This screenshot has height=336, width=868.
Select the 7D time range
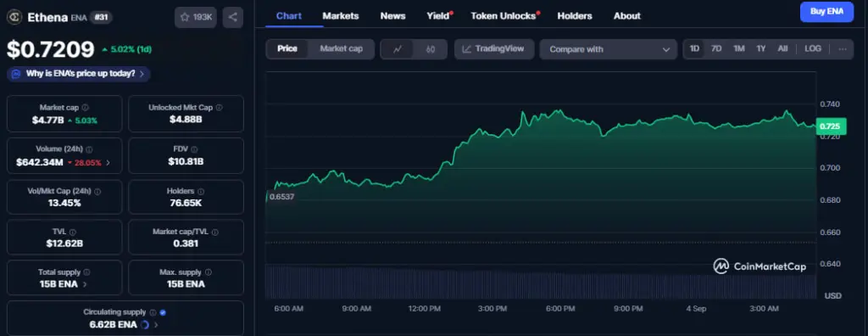pos(716,49)
